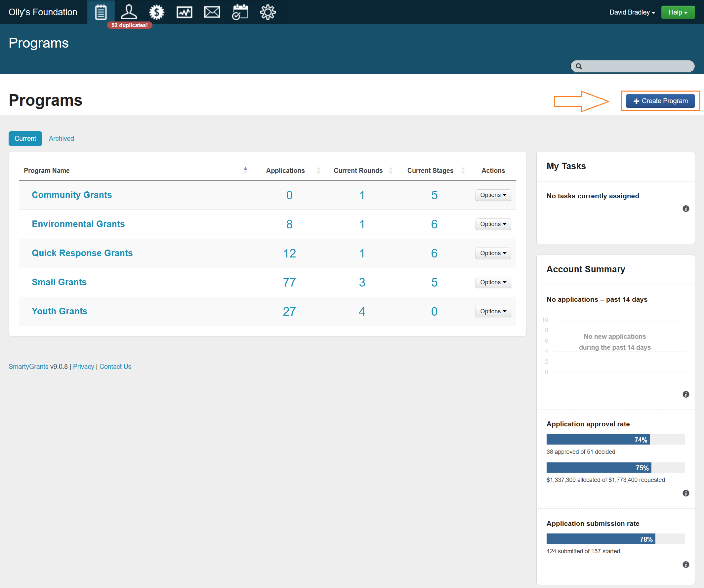
Task: Open the Environmental Grants program link
Action: click(x=78, y=224)
